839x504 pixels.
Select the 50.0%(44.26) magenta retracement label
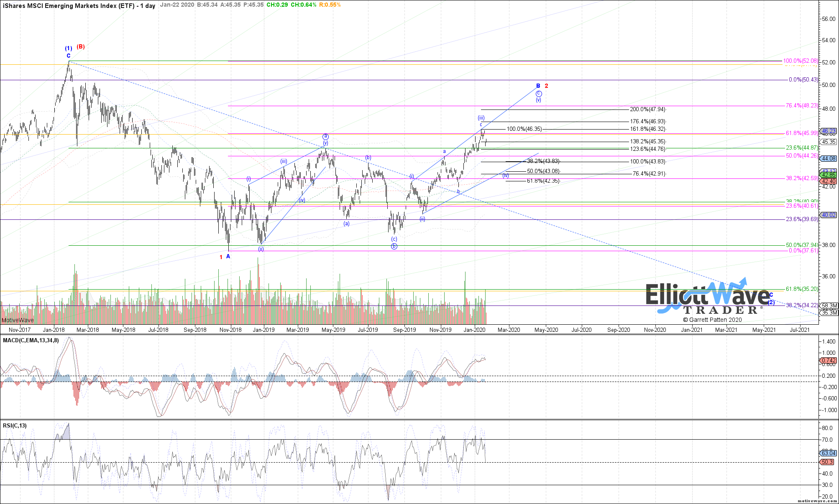801,155
